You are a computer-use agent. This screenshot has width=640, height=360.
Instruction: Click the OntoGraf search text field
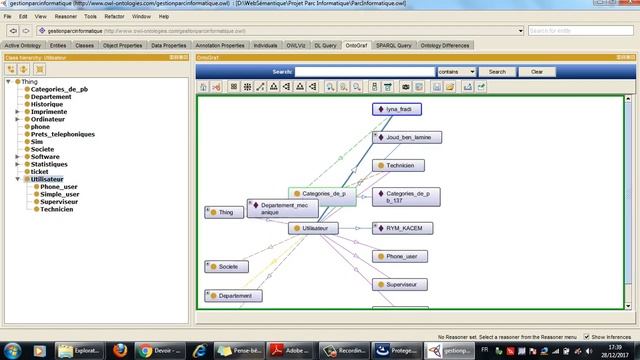(364, 72)
